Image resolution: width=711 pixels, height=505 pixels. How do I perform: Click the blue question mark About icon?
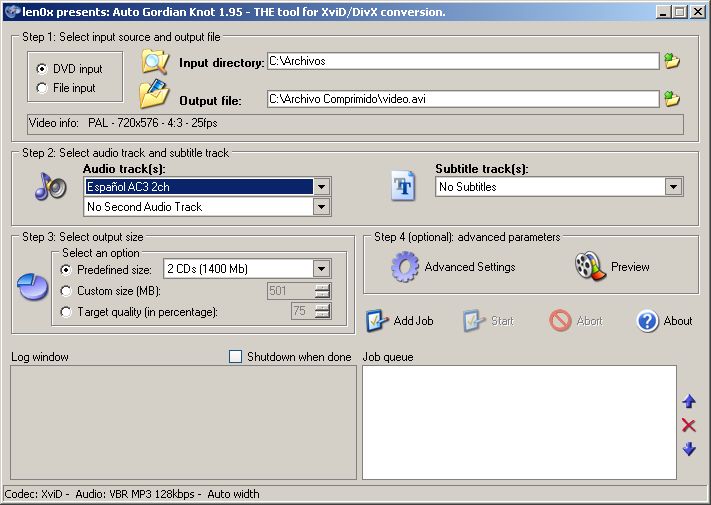coord(647,321)
